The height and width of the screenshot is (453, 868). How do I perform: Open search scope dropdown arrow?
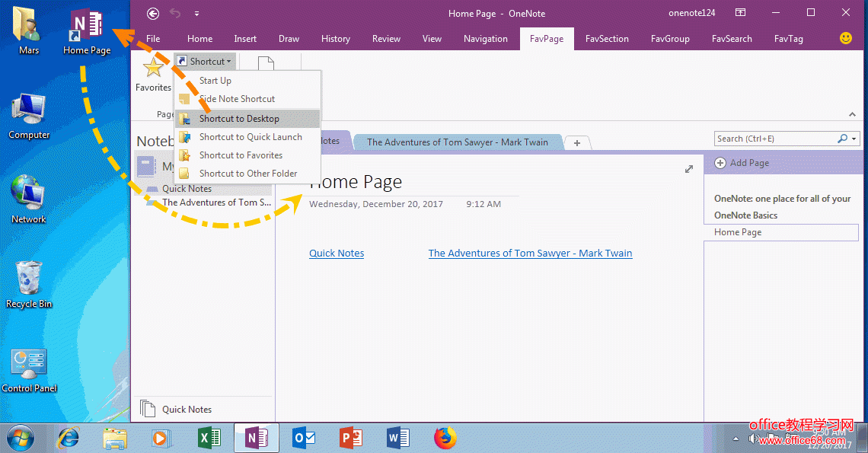(x=855, y=139)
